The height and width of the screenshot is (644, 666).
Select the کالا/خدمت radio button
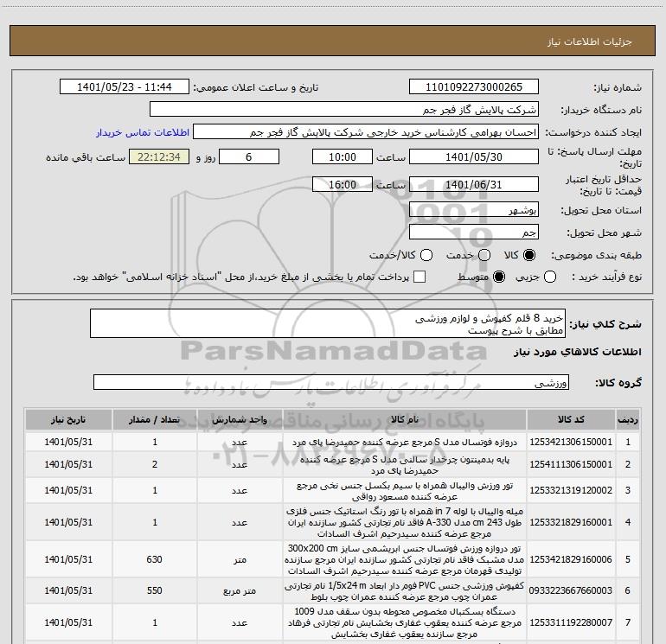coord(426,255)
